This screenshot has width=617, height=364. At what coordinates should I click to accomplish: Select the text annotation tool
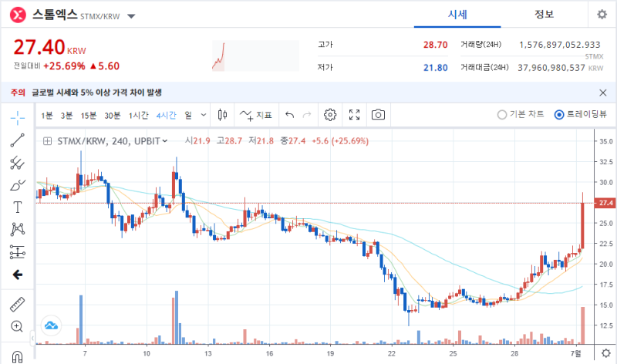tap(17, 207)
